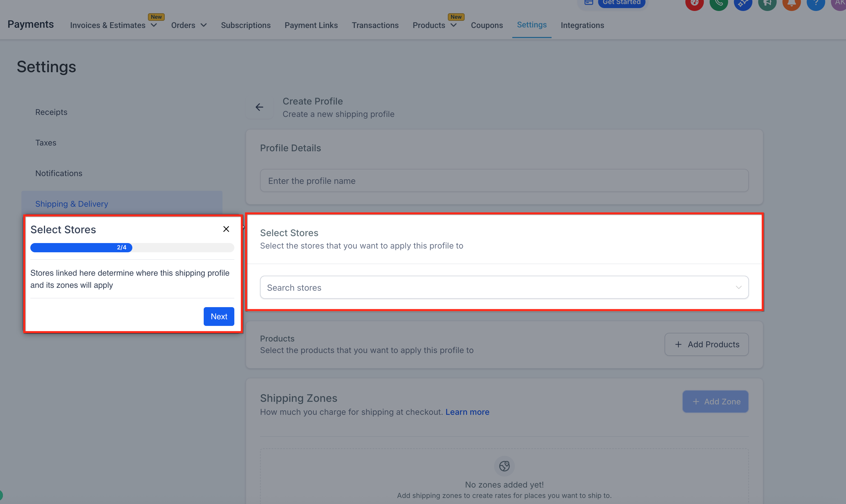Click the megaphone announcements icon
The height and width of the screenshot is (504, 846).
pos(767,3)
